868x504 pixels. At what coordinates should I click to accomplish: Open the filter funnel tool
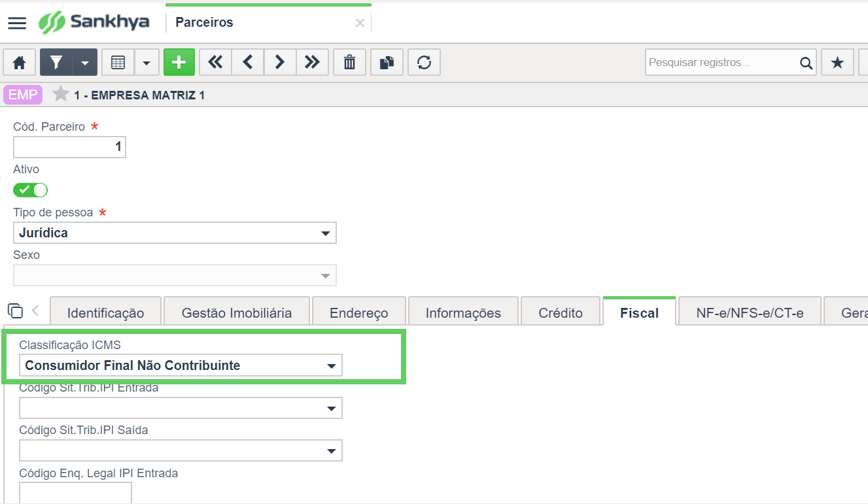pos(56,62)
